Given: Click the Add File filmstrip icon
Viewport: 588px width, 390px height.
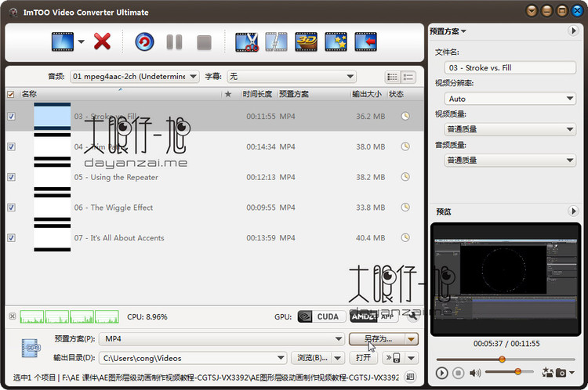Looking at the screenshot, I should click(62, 42).
